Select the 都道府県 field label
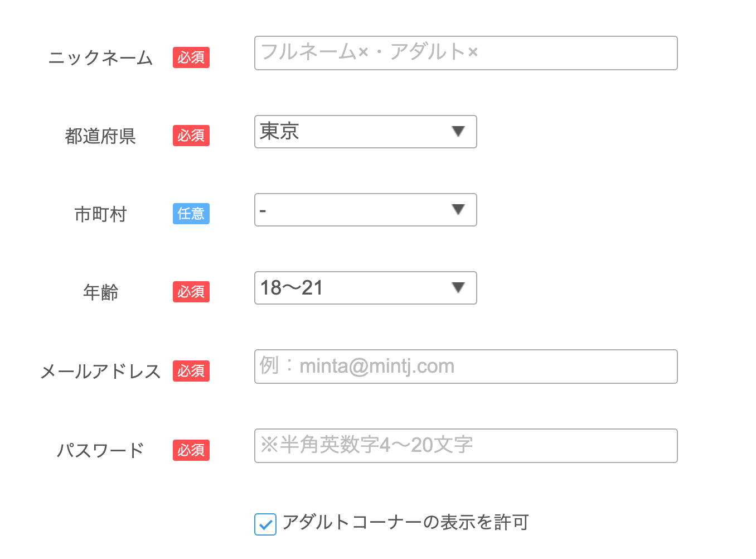 [100, 136]
